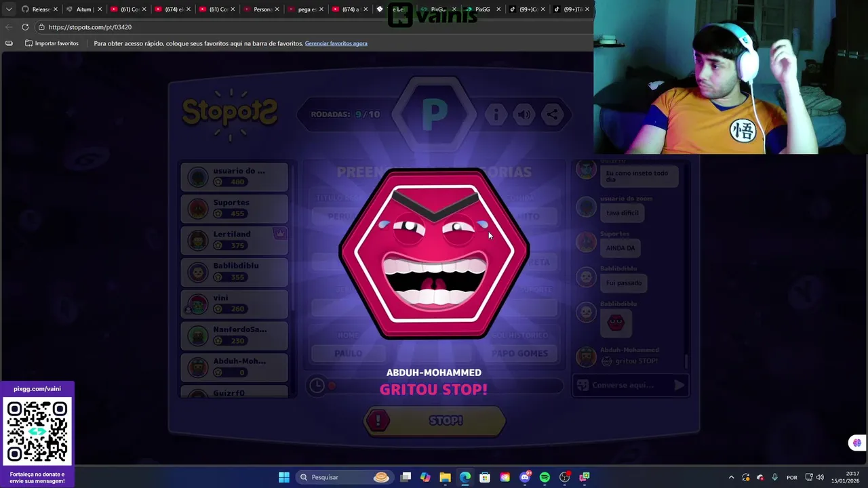Viewport: 868px width, 488px height.
Task: Select player row 'Lertiland' 375
Action: 235,240
